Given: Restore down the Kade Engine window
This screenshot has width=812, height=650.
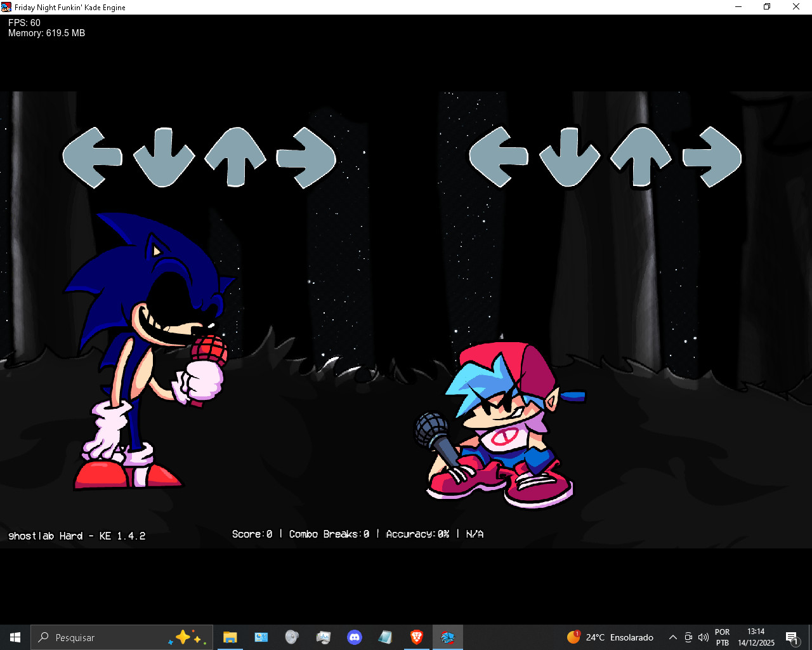Looking at the screenshot, I should point(767,7).
